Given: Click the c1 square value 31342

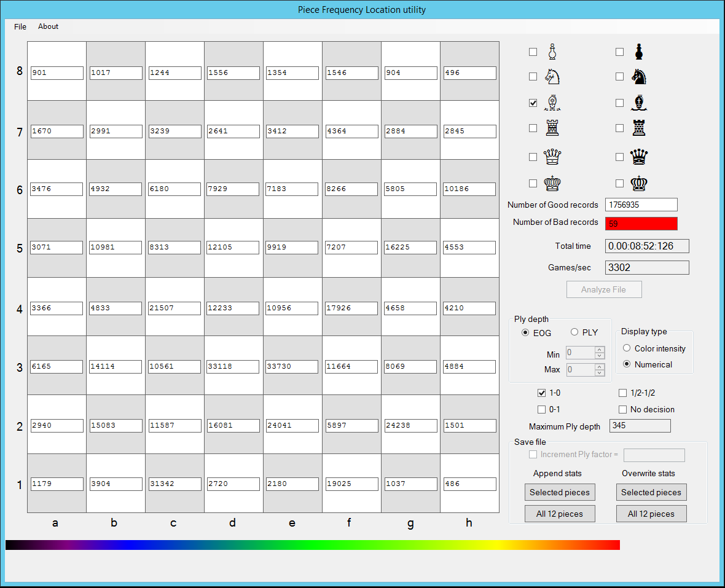Looking at the screenshot, I should pyautogui.click(x=174, y=484).
